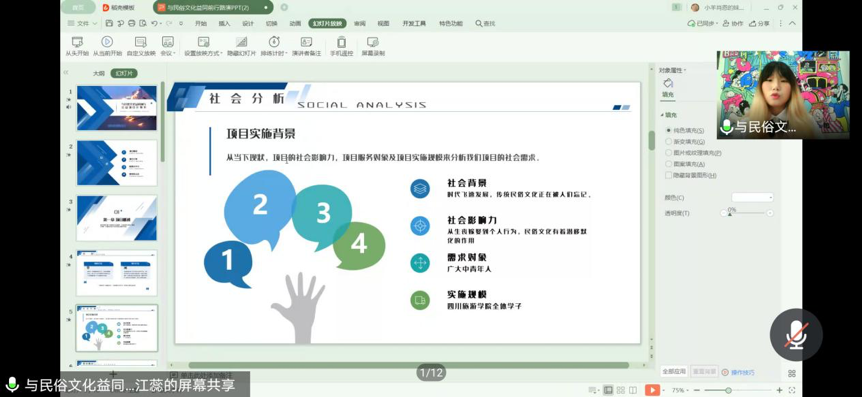This screenshot has height=397, width=862.
Task: Adjust the zoom slider handle in status bar
Action: pyautogui.click(x=728, y=390)
